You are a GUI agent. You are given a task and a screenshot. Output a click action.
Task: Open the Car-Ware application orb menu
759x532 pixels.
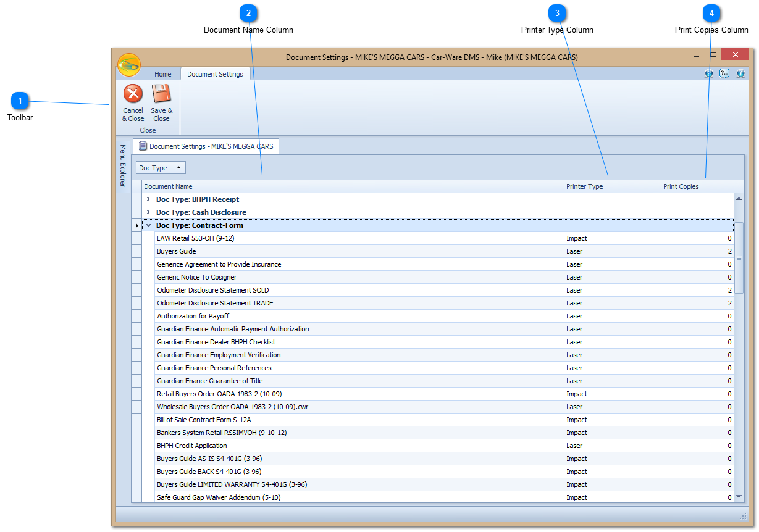[129, 65]
